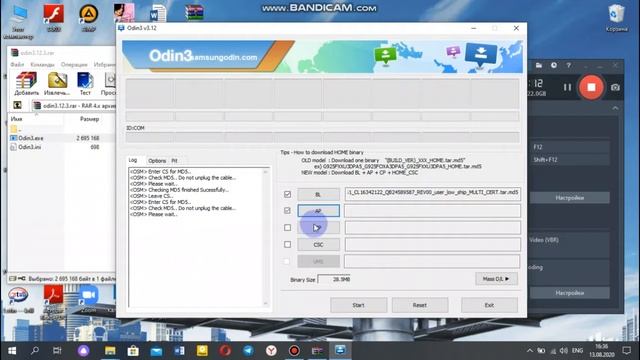640x360 pixels.
Task: Click the empty AP file path field
Action: (x=432, y=211)
